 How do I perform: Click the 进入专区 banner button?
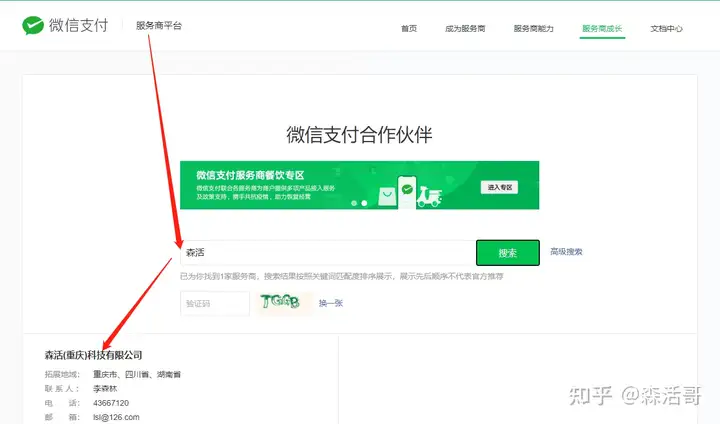point(499,187)
